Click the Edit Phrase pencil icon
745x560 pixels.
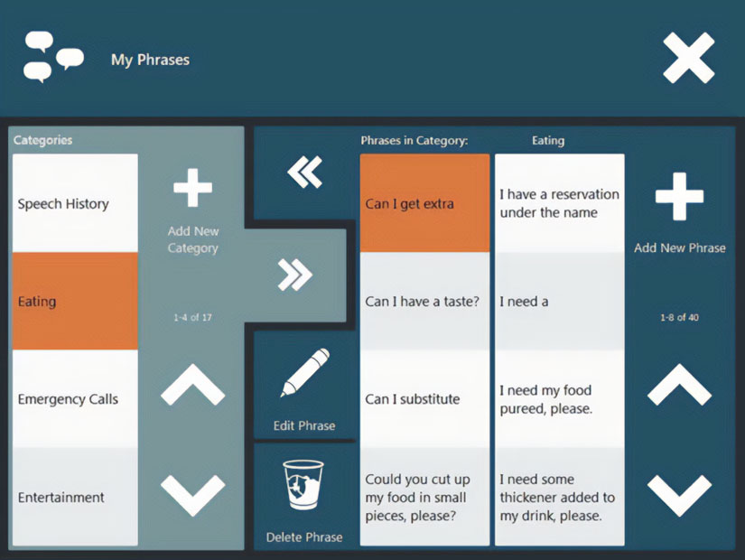click(x=304, y=373)
